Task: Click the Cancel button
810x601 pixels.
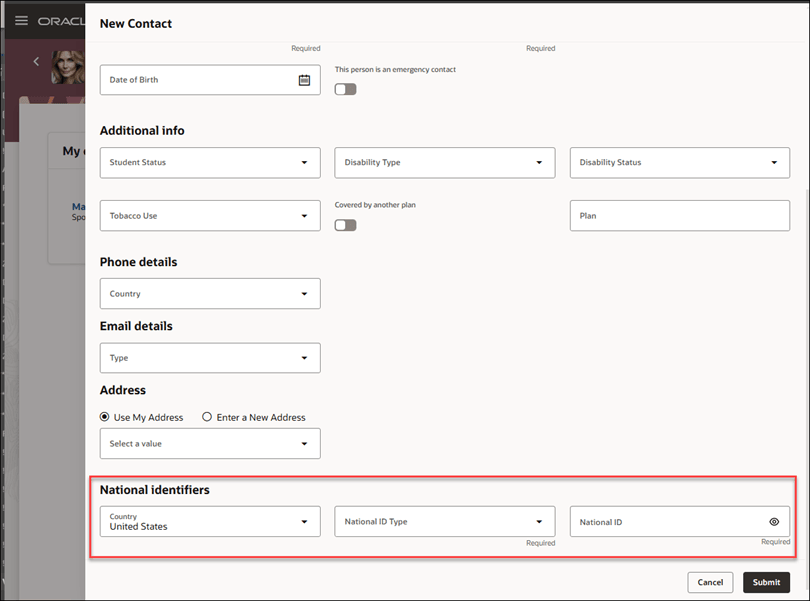Action: point(710,582)
